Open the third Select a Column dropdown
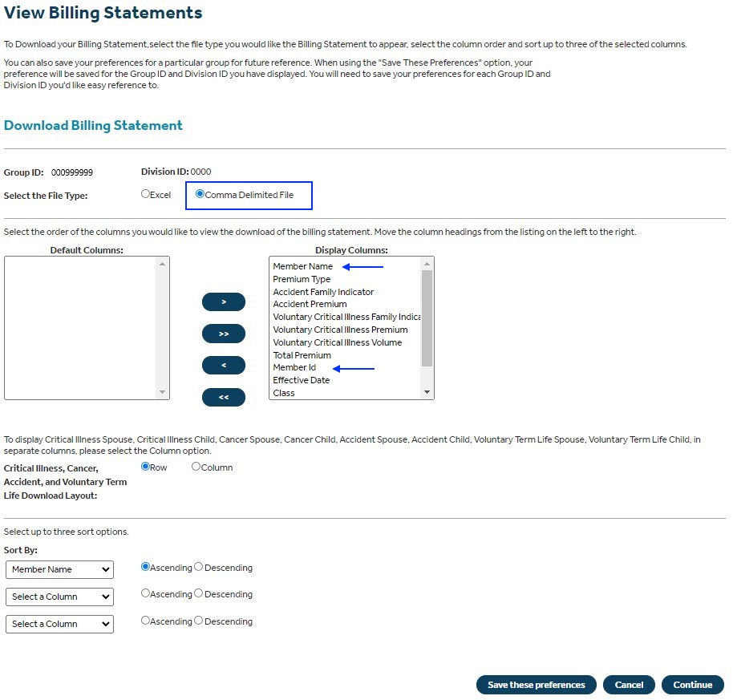Image resolution: width=733 pixels, height=700 pixels. pyautogui.click(x=59, y=624)
